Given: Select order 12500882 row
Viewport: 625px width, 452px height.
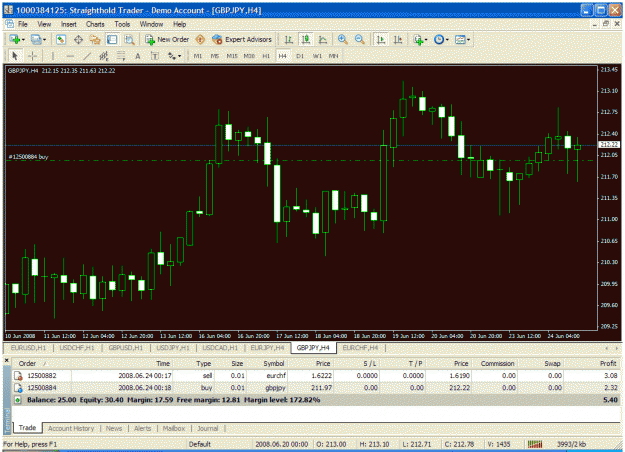Looking at the screenshot, I should (317, 375).
